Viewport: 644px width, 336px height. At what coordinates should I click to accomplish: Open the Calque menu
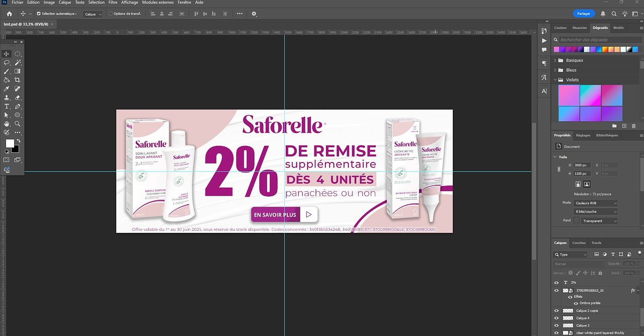[65, 3]
